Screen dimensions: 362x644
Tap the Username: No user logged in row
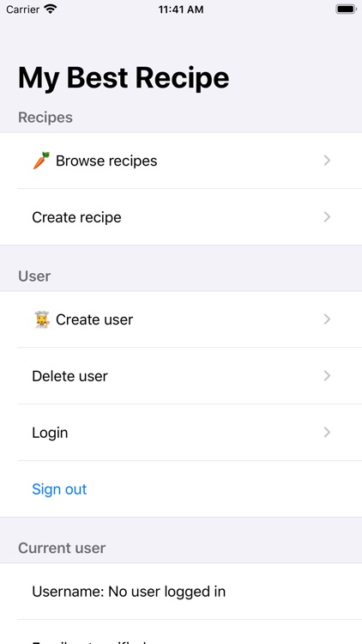click(181, 592)
